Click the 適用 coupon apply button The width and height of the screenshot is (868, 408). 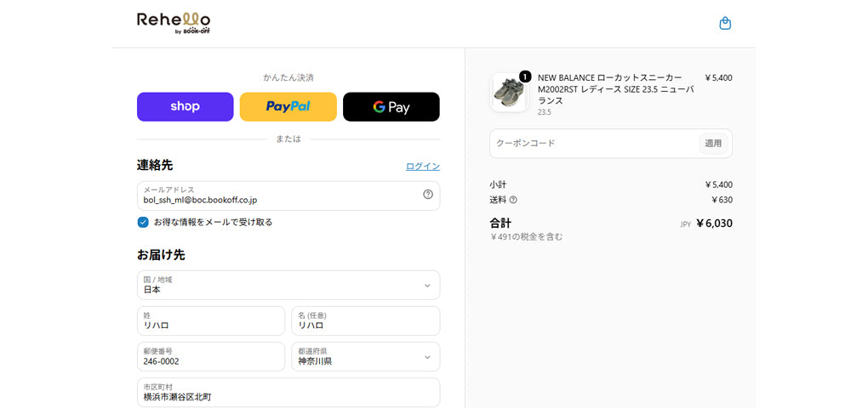pyautogui.click(x=713, y=143)
